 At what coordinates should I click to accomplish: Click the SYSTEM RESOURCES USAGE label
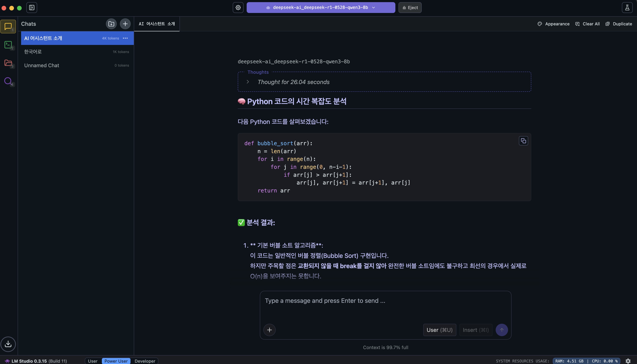pyautogui.click(x=523, y=361)
